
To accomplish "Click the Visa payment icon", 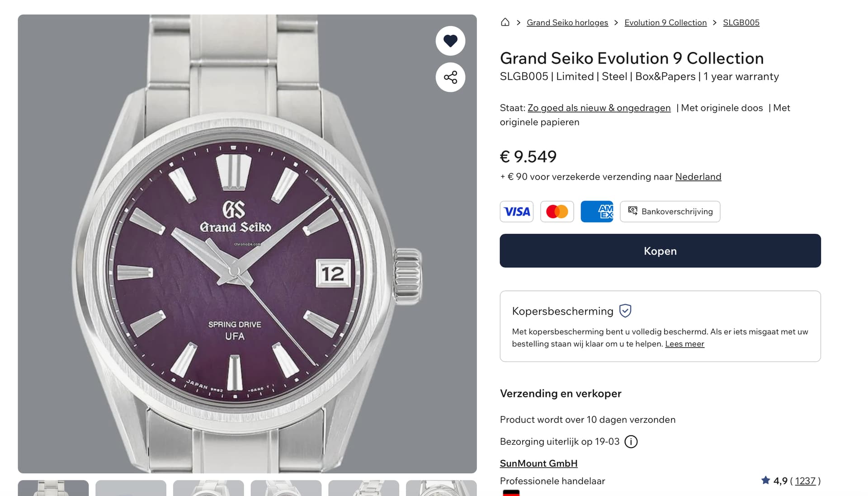I will tap(517, 212).
